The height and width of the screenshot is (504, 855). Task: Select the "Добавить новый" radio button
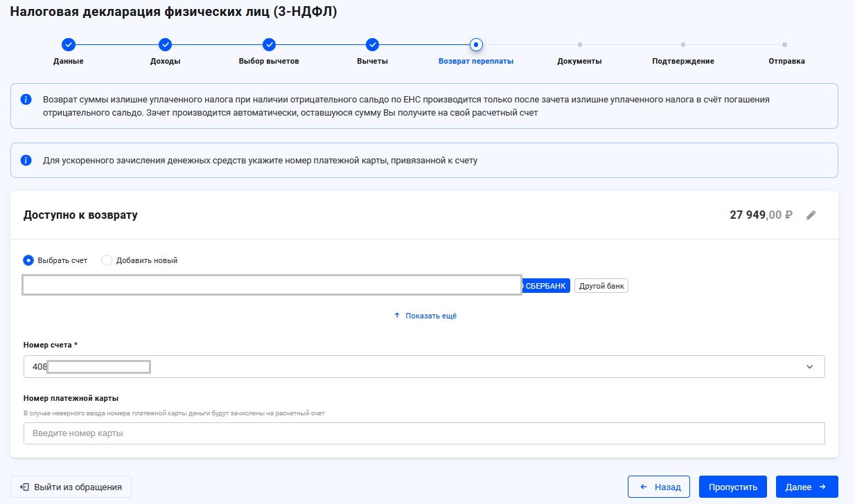pos(107,260)
